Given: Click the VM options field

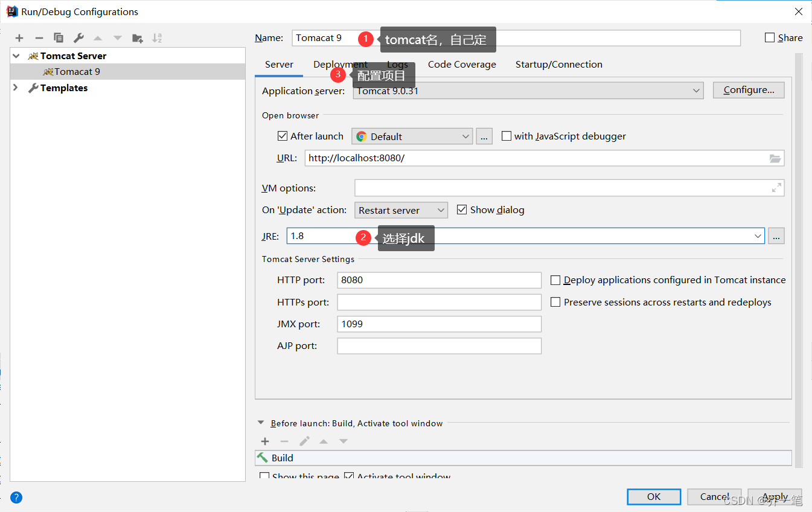Looking at the screenshot, I should point(569,188).
